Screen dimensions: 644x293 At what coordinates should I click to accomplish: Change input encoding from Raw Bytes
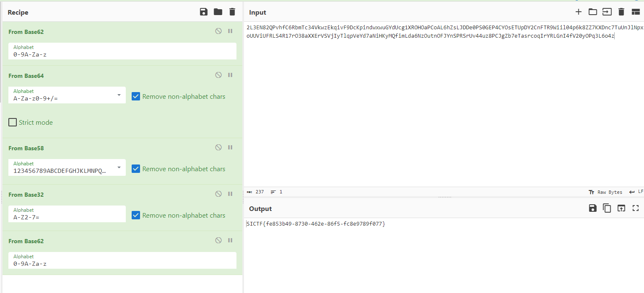click(605, 192)
